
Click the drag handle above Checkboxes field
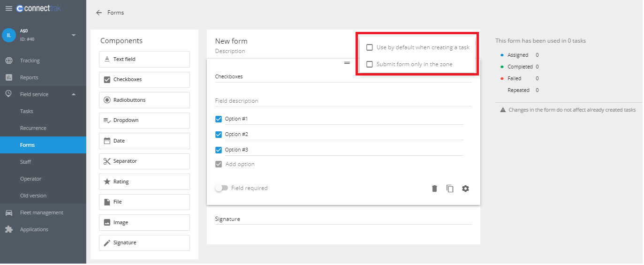(x=347, y=62)
